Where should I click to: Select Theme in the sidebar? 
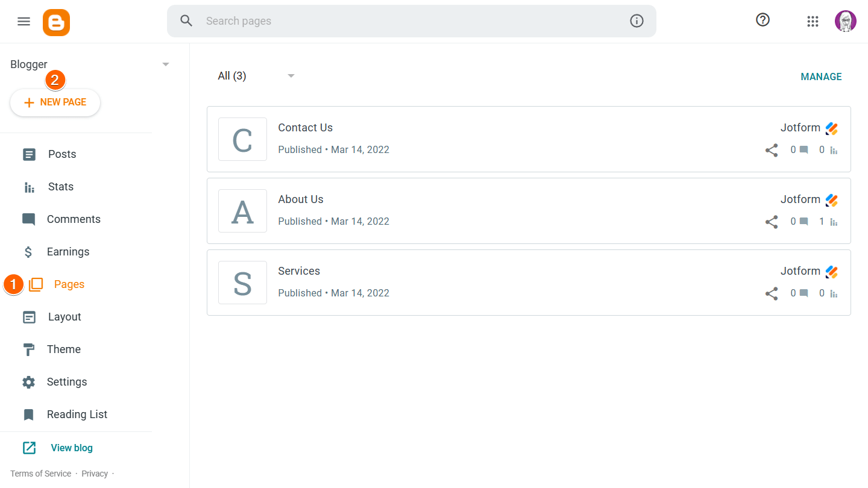[63, 349]
